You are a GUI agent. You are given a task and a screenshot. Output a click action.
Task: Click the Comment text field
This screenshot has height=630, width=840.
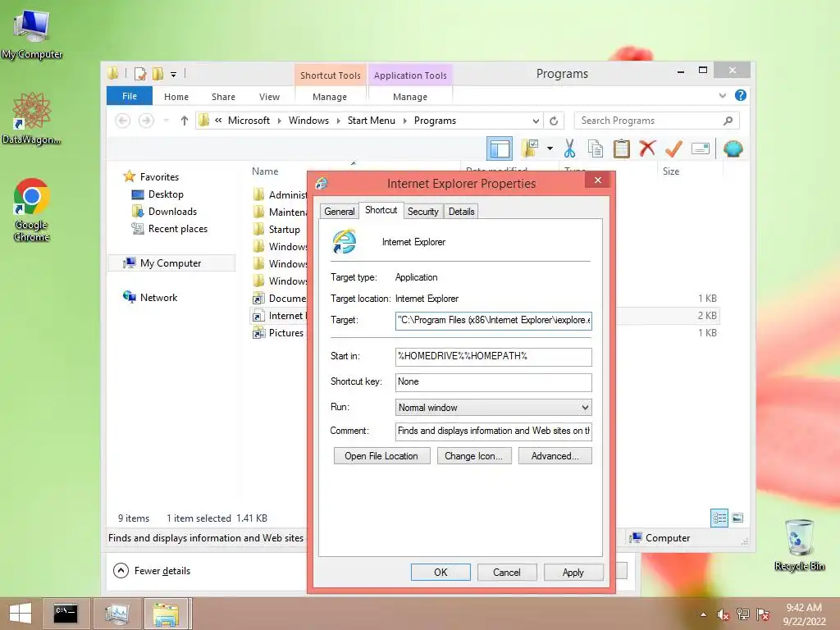click(x=493, y=431)
